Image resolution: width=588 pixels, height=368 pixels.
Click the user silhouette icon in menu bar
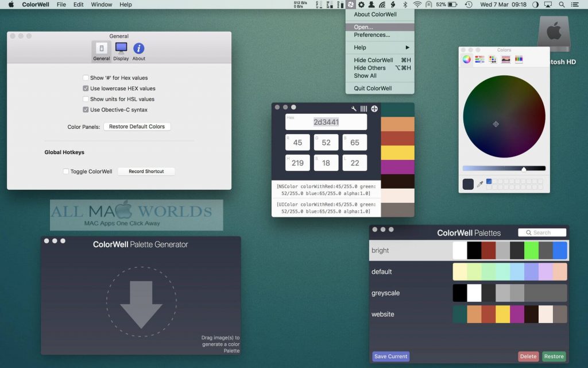(x=372, y=5)
